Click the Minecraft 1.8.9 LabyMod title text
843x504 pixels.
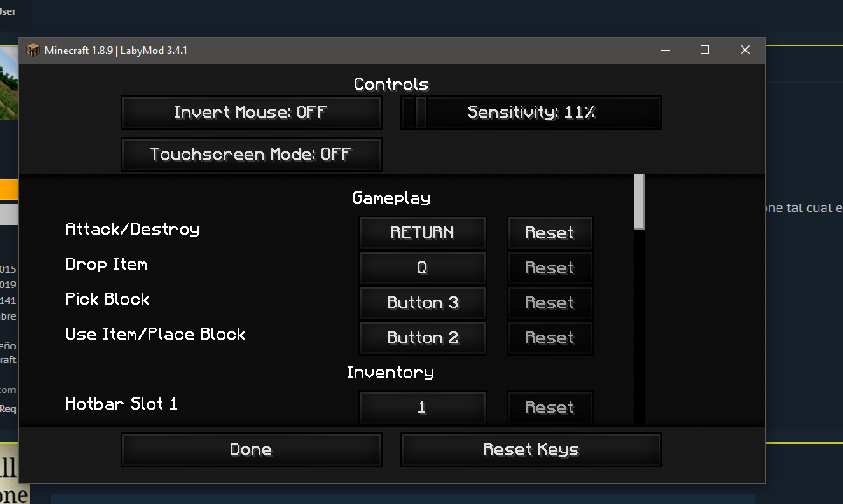coord(116,51)
